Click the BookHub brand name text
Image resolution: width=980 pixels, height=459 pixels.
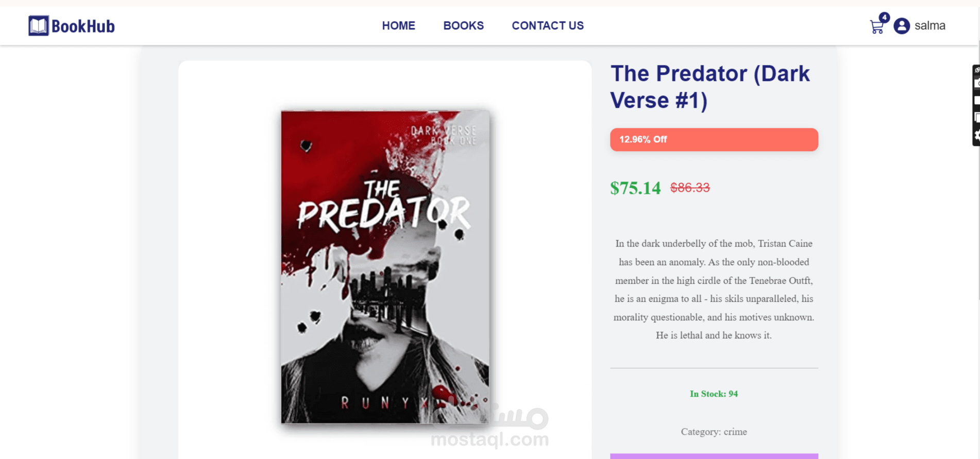tap(83, 26)
